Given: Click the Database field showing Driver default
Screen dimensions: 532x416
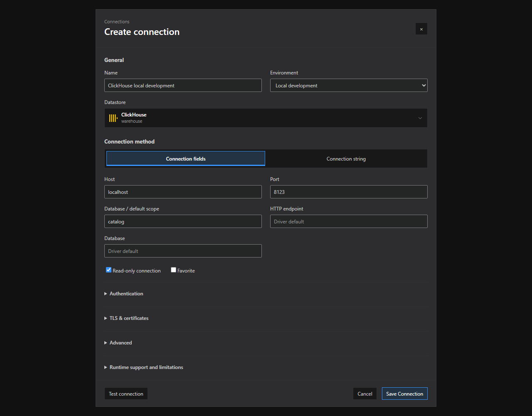Looking at the screenshot, I should 183,251.
